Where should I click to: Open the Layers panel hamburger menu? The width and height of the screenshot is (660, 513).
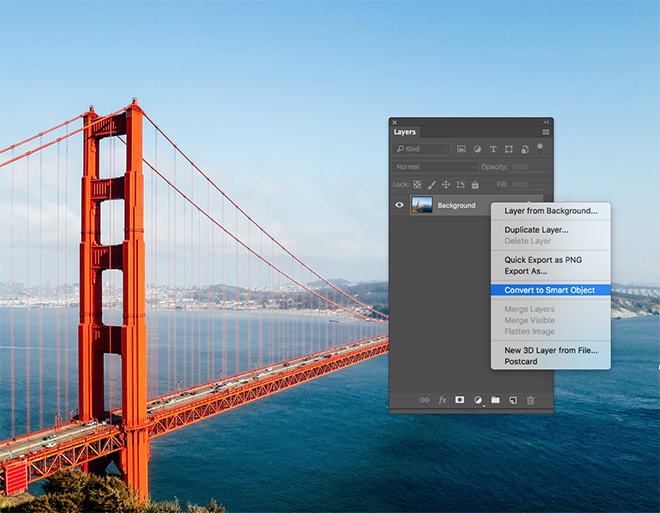click(546, 132)
